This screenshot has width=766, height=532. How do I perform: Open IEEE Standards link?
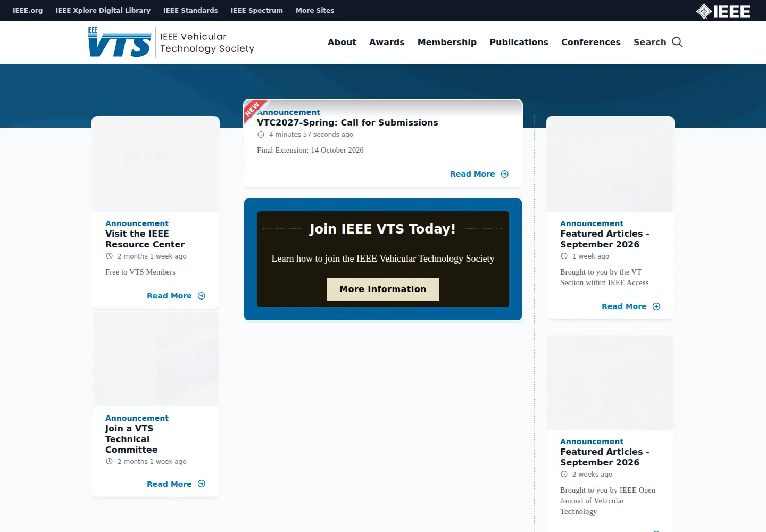click(x=190, y=10)
